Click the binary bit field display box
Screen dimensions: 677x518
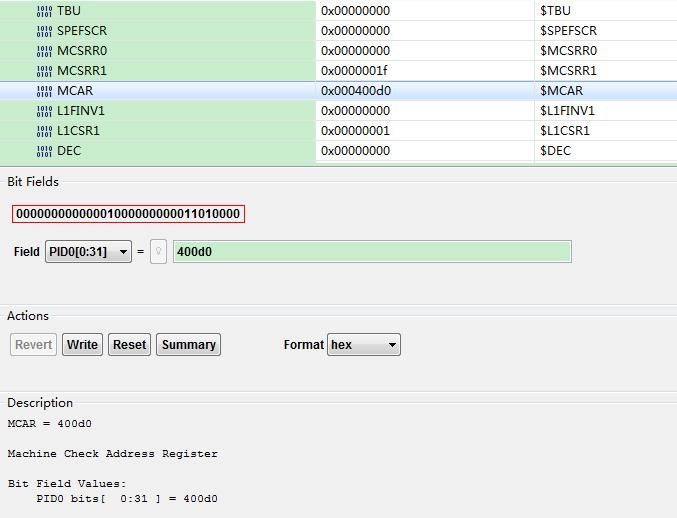tap(128, 214)
